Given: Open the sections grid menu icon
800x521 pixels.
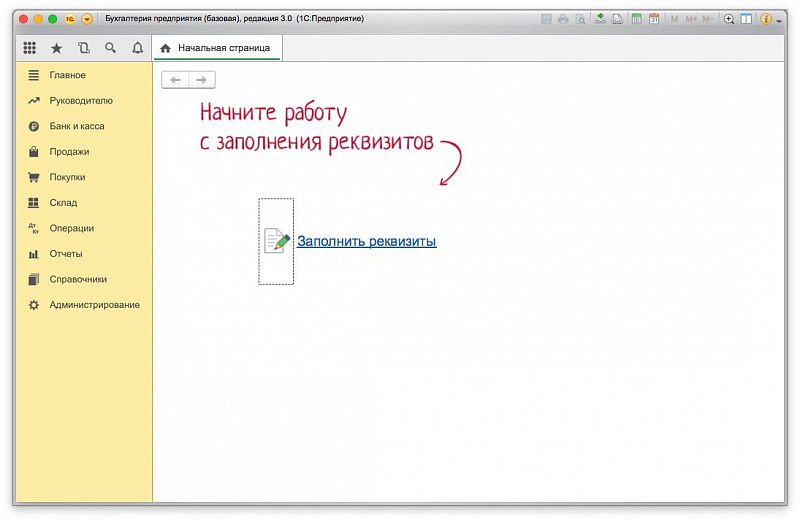Looking at the screenshot, I should click(30, 48).
